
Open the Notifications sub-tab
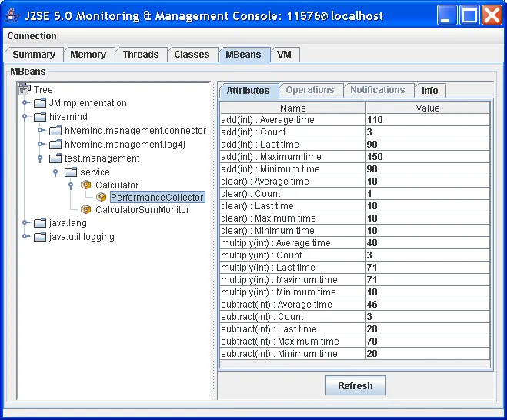pos(377,90)
